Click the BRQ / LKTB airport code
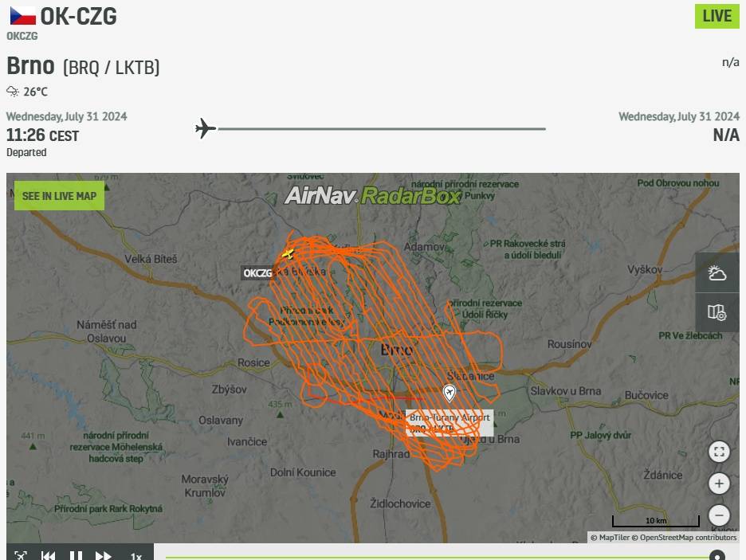This screenshot has height=560, width=746. pos(112,68)
